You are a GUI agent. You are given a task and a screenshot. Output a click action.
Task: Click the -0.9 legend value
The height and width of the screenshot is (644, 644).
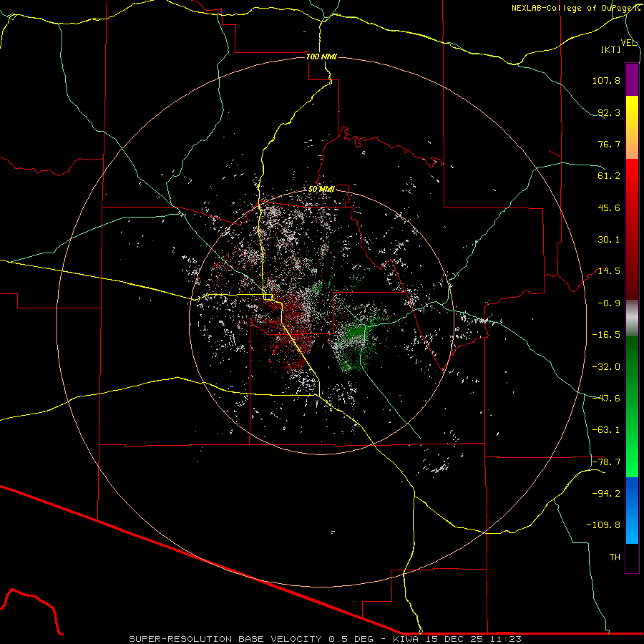[609, 303]
